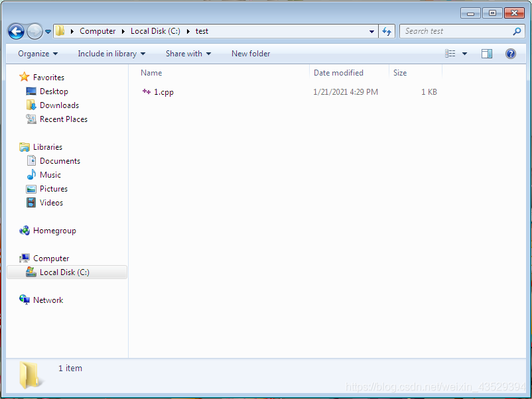Open the More view options dropdown arrow
Screen dimensions: 532x399
(464, 54)
